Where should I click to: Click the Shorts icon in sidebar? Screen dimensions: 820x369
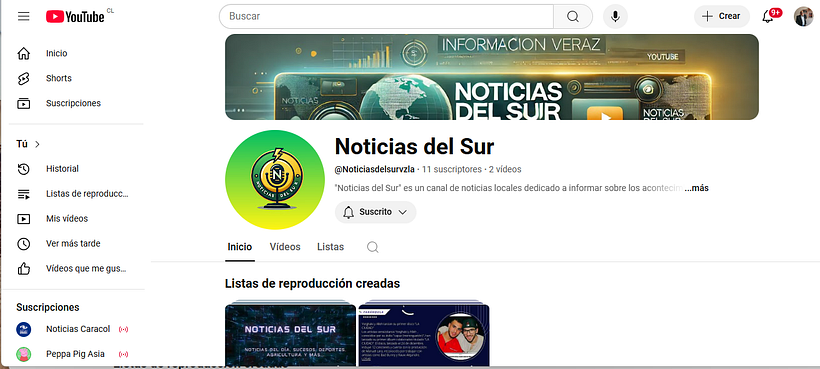[x=24, y=78]
